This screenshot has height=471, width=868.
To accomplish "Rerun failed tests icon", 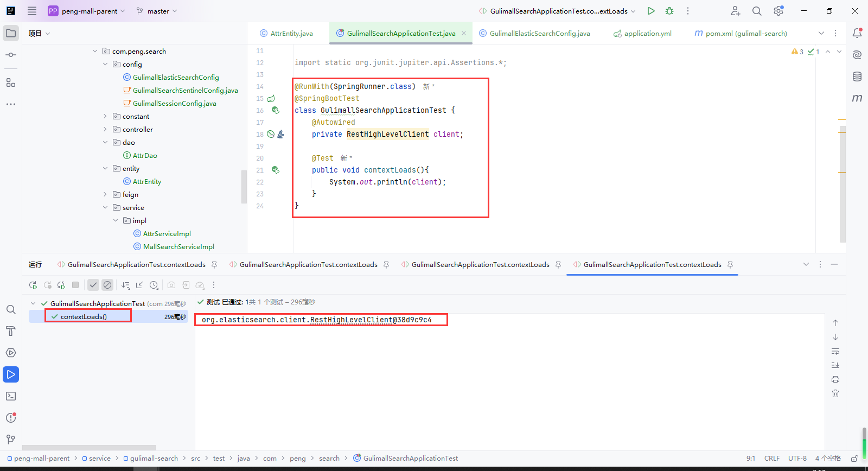I will (47, 285).
